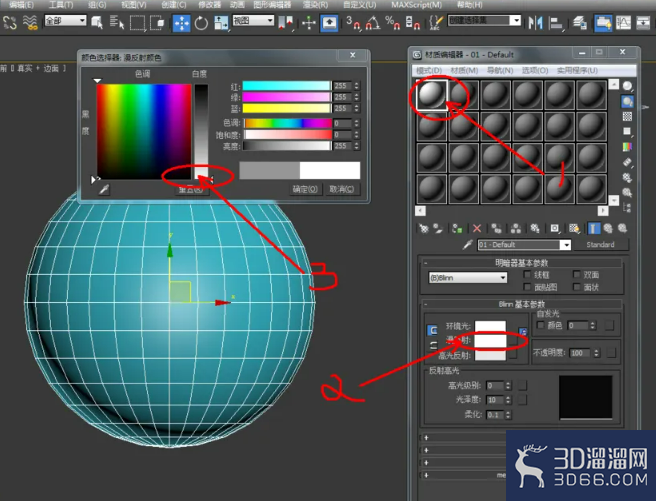Delete material with the red X icon
Image resolution: width=656 pixels, height=501 pixels.
477,228
